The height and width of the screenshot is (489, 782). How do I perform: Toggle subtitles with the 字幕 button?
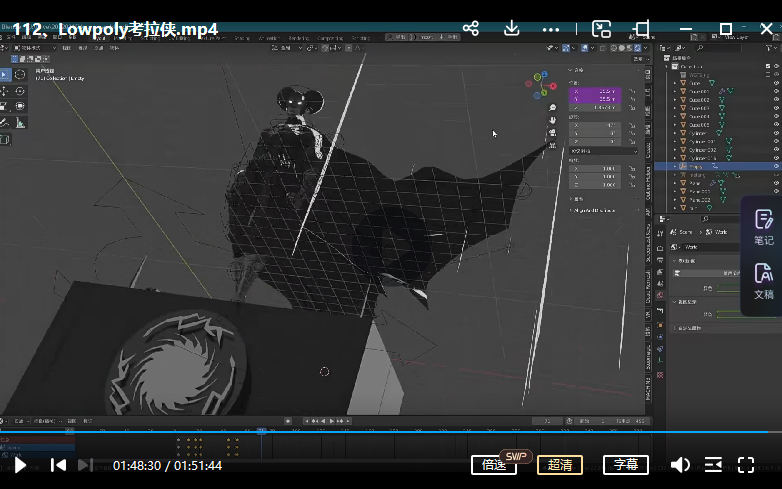pos(625,465)
